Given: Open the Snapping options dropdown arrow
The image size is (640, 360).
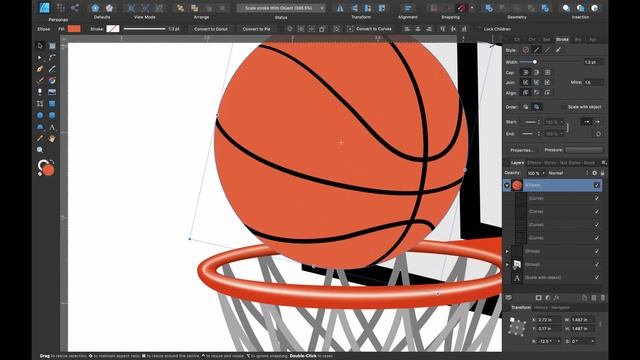Looking at the screenshot, I should [472, 8].
